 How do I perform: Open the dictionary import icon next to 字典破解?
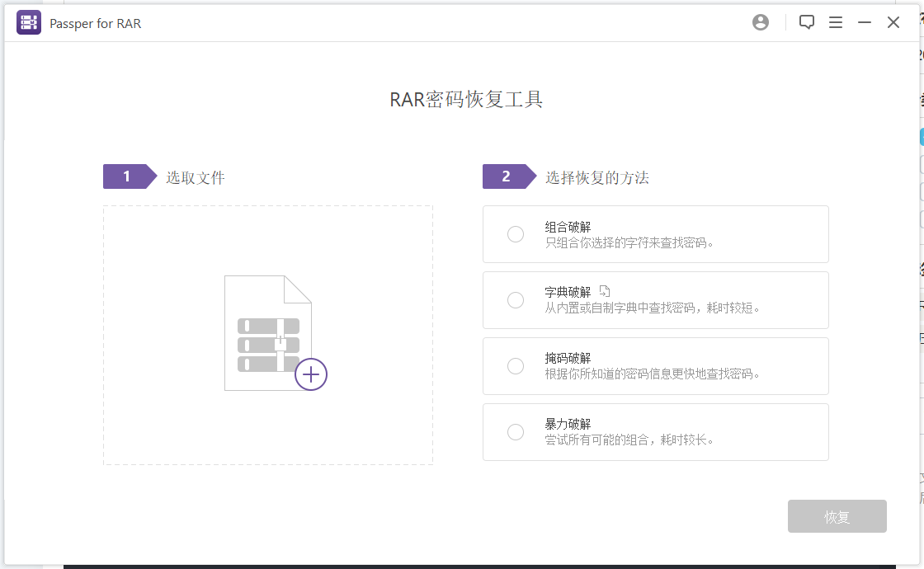pyautogui.click(x=604, y=291)
